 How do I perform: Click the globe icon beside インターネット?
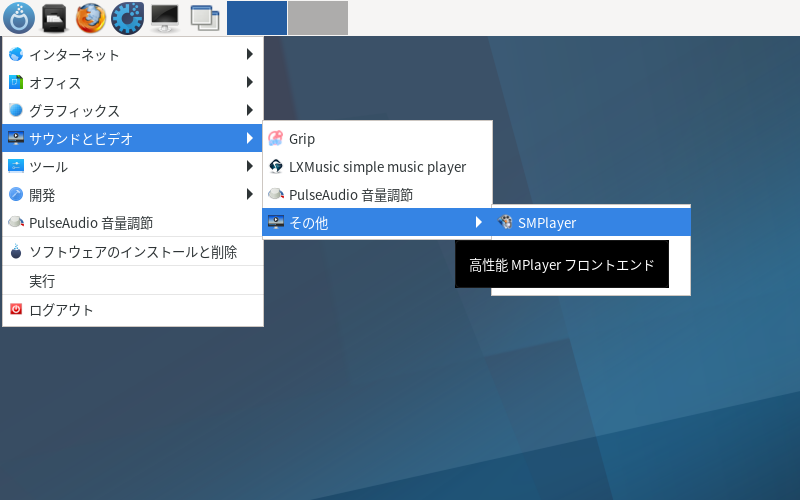pyautogui.click(x=16, y=54)
